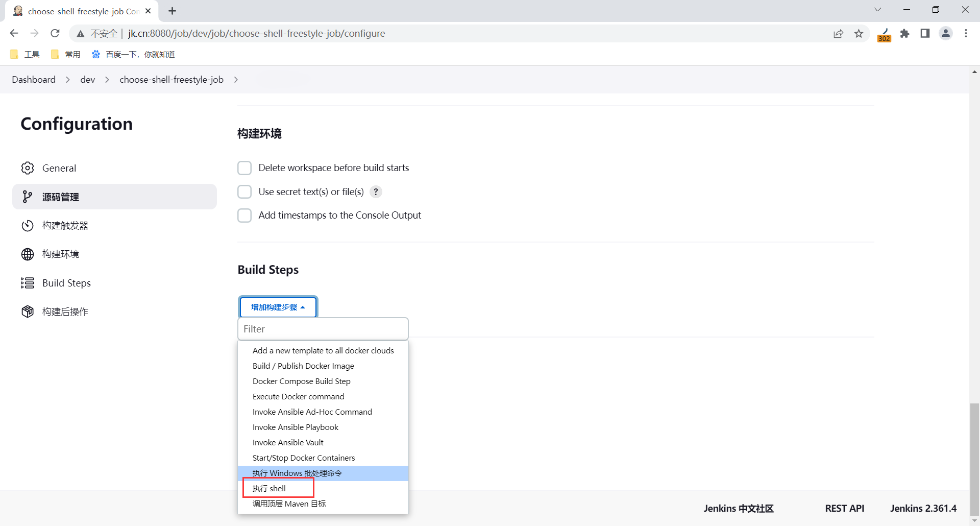Choose Docker Compose Build Step
This screenshot has height=526, width=980.
pos(323,381)
